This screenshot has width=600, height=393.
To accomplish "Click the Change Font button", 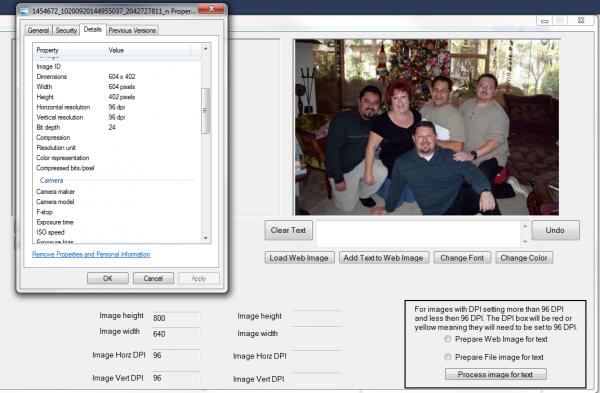I will [x=462, y=258].
